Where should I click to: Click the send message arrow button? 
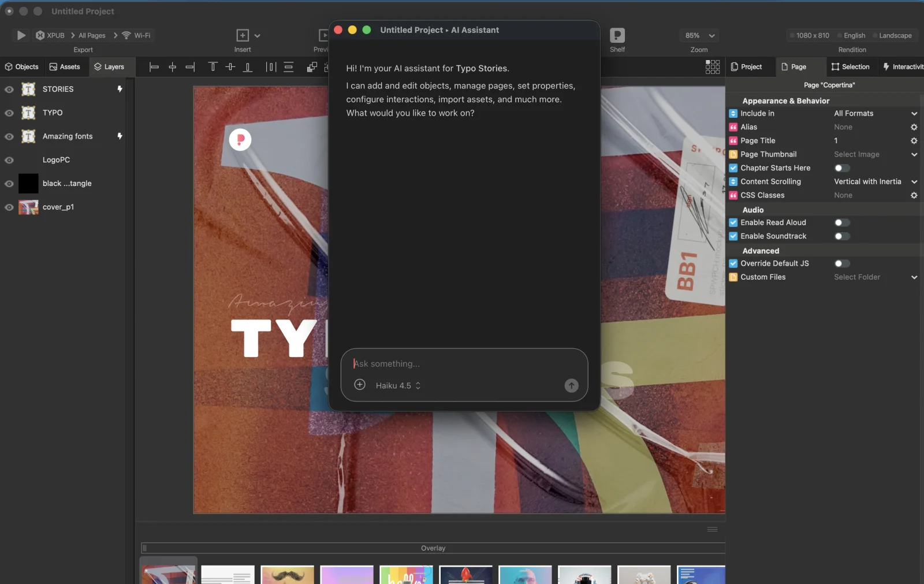pos(571,385)
